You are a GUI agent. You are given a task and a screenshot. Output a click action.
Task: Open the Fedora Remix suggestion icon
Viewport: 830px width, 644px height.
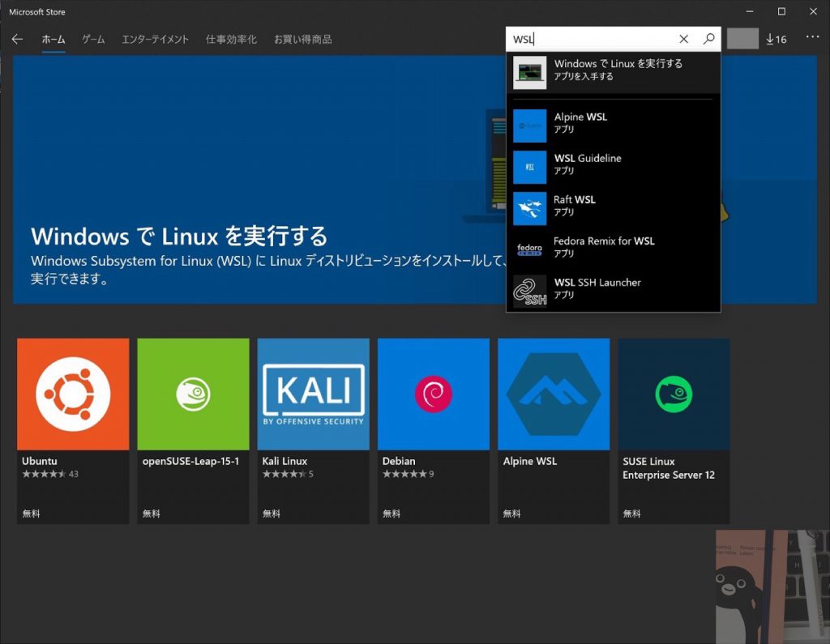[x=529, y=249]
